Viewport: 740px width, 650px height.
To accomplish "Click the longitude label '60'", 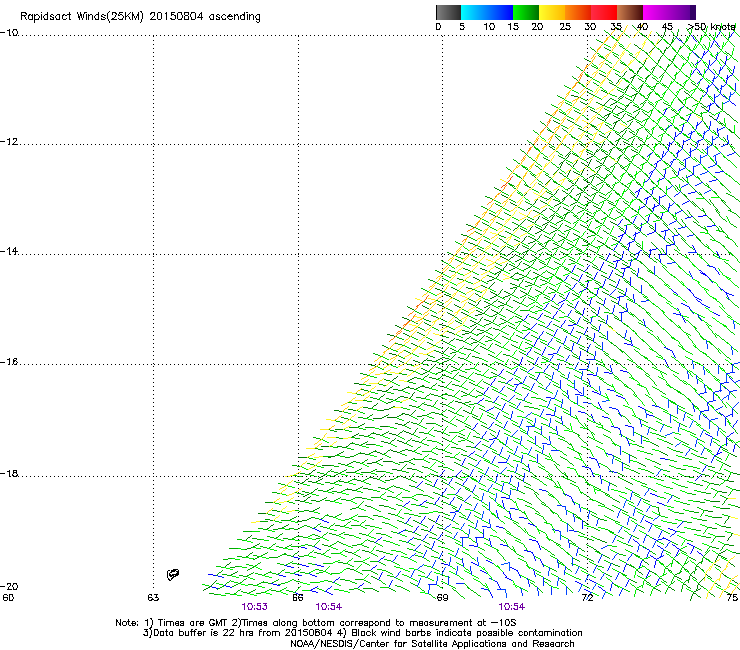I will click(8, 598).
